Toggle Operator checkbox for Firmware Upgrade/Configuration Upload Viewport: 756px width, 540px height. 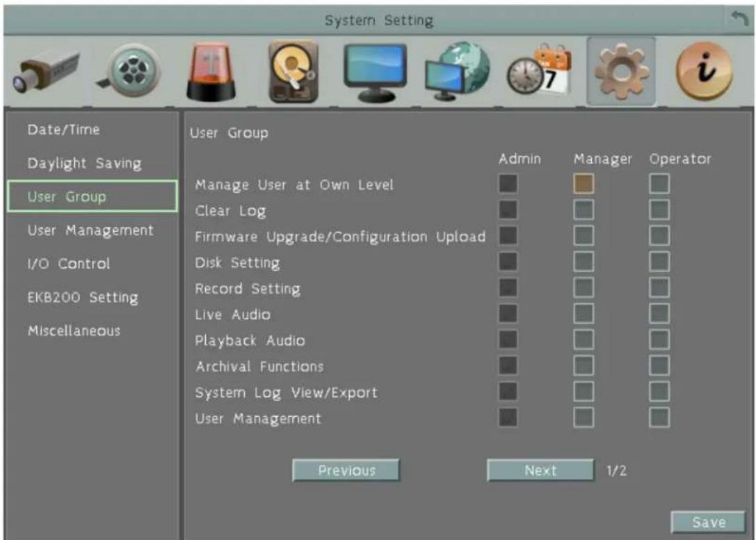click(659, 236)
